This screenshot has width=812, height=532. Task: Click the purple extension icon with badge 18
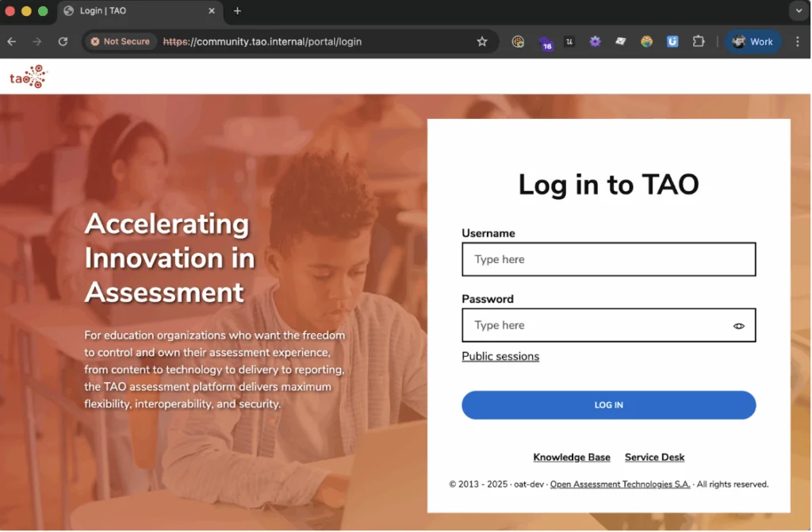point(546,41)
